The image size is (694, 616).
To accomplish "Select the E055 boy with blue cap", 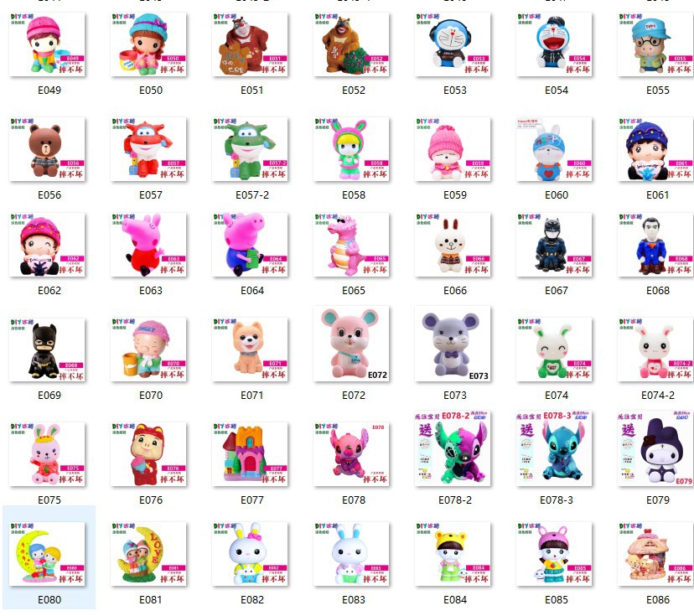I will pyautogui.click(x=655, y=44).
